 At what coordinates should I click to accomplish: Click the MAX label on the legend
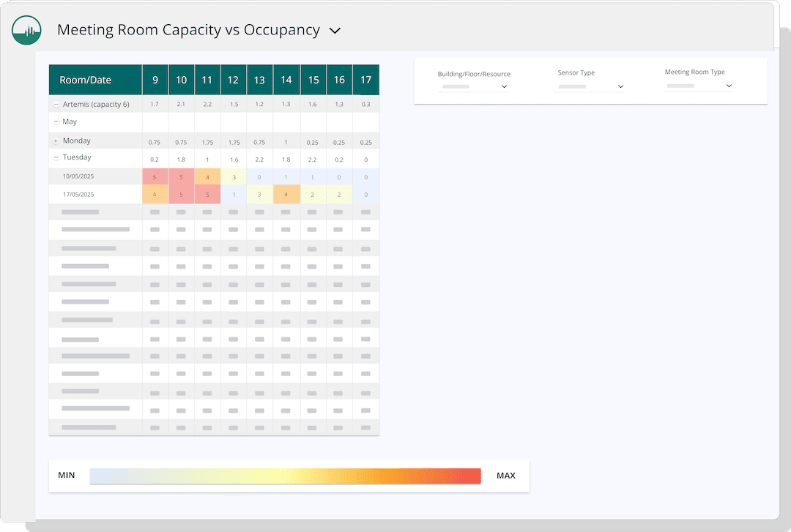[x=505, y=475]
